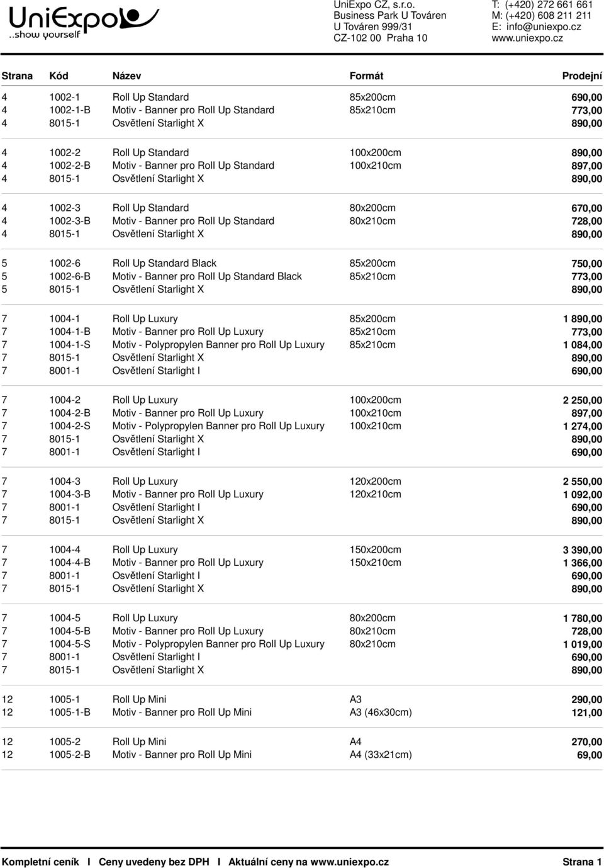Click product code 1002-1
This screenshot has height=868, width=604.
click(x=65, y=97)
